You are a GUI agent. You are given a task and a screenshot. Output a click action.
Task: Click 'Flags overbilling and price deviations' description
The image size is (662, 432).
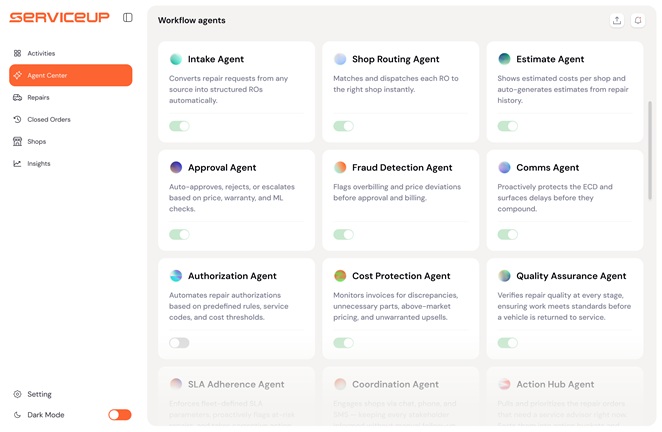(x=397, y=192)
